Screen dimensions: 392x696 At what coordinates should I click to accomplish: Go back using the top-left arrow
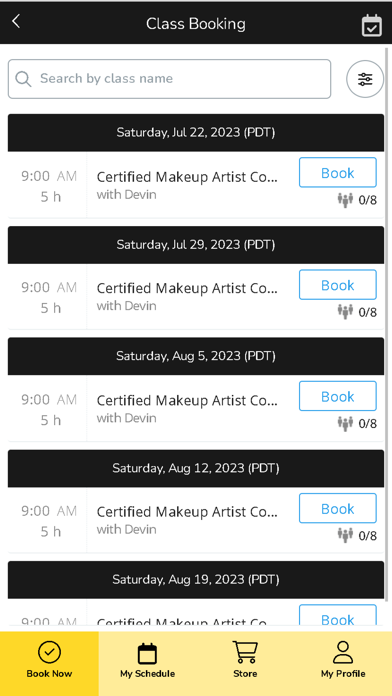[16, 21]
